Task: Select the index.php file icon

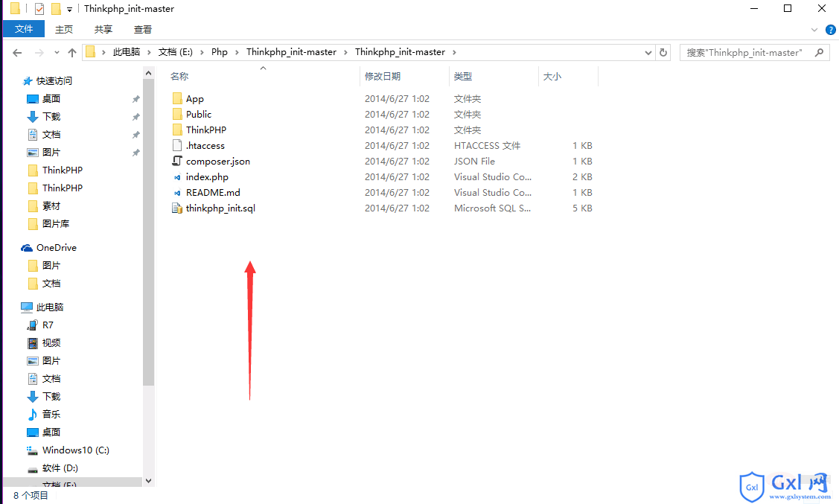Action: (177, 177)
